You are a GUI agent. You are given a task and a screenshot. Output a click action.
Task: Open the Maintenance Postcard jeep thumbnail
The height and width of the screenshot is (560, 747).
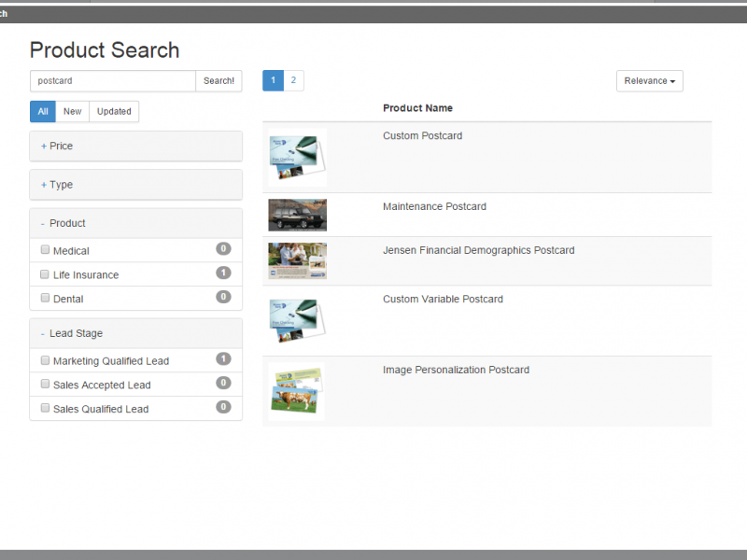pos(297,216)
